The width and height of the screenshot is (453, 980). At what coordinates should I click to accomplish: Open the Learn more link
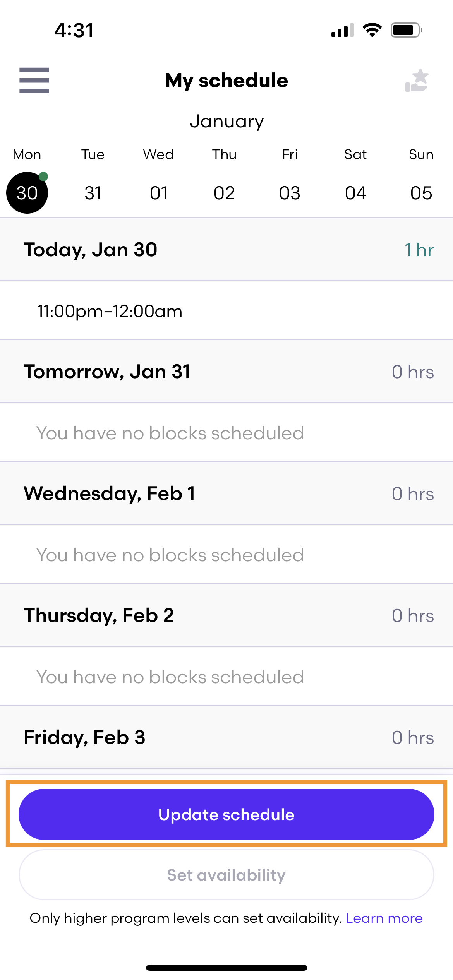point(384,918)
